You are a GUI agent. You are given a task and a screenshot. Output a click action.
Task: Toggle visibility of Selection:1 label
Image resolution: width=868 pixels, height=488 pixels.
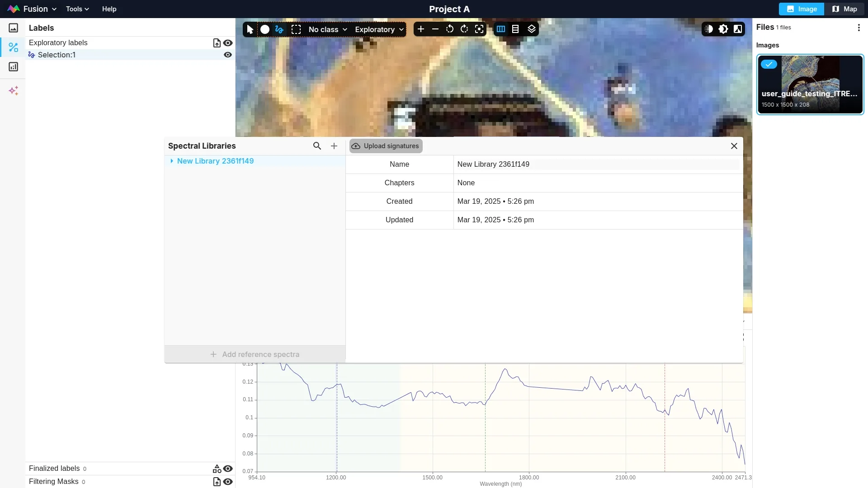click(x=228, y=55)
